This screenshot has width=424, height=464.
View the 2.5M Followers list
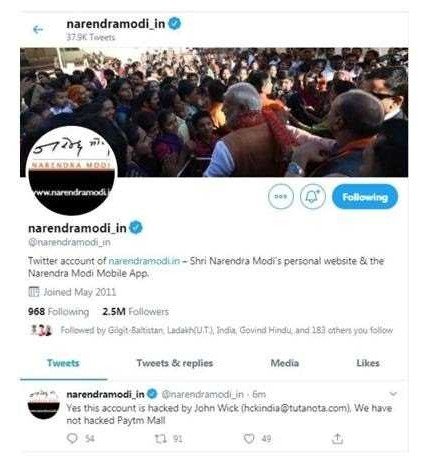[x=135, y=312]
